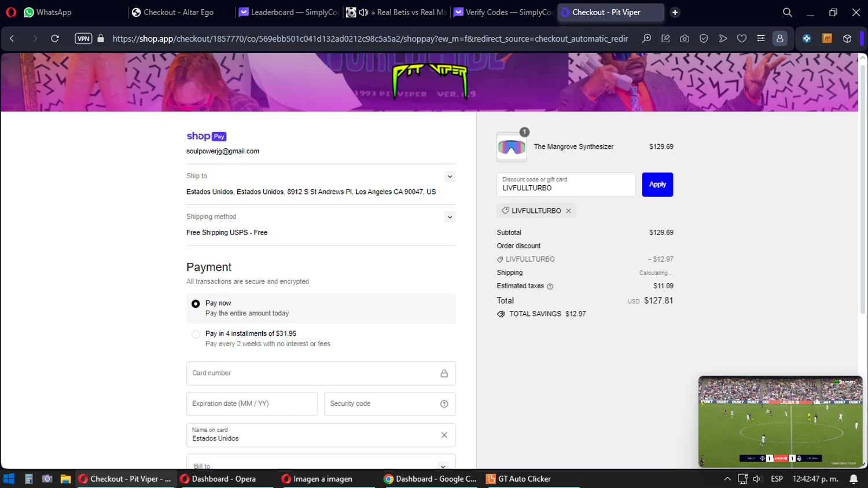Toggle the Opera VPN badge
Screen dimensions: 868x488
click(83, 39)
